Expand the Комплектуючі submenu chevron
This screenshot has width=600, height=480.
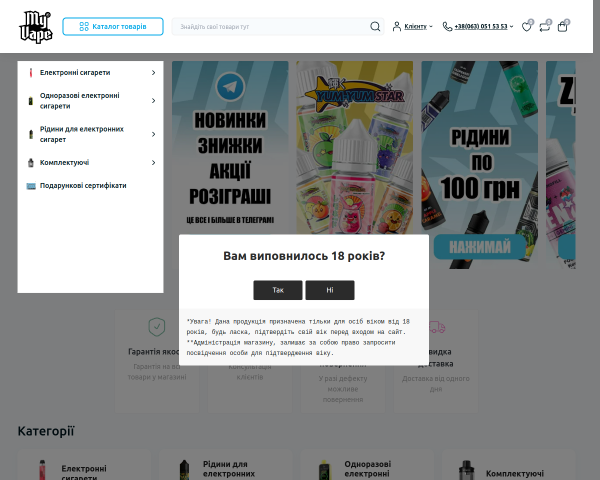pos(153,163)
